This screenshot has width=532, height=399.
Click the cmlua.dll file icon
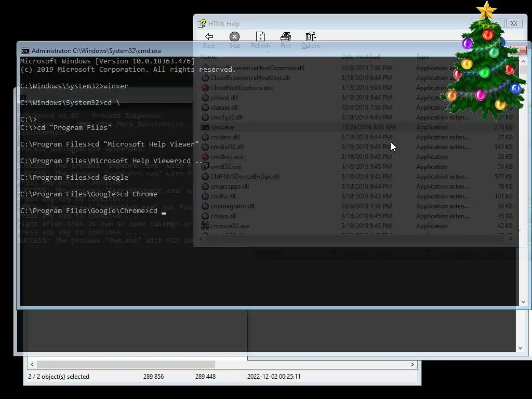pos(205,216)
